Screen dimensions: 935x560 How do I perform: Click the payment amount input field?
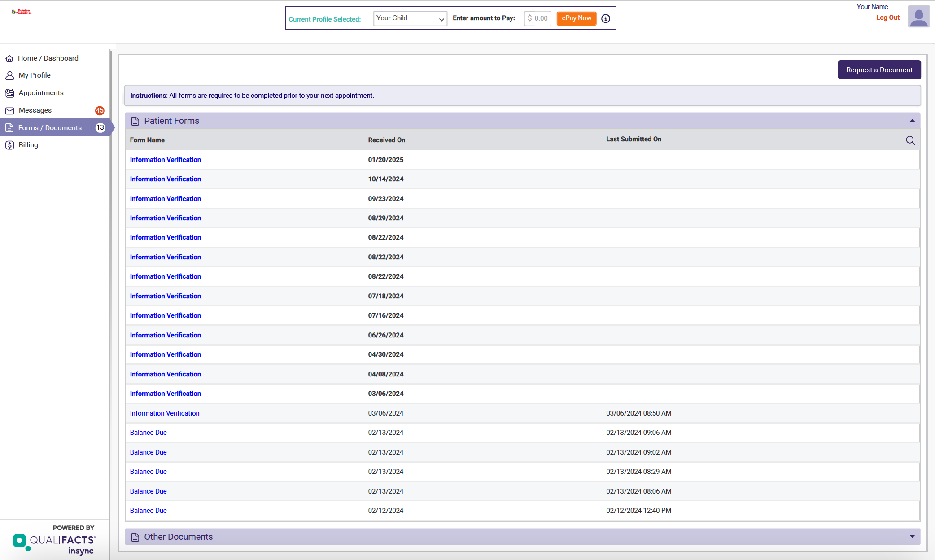click(537, 18)
